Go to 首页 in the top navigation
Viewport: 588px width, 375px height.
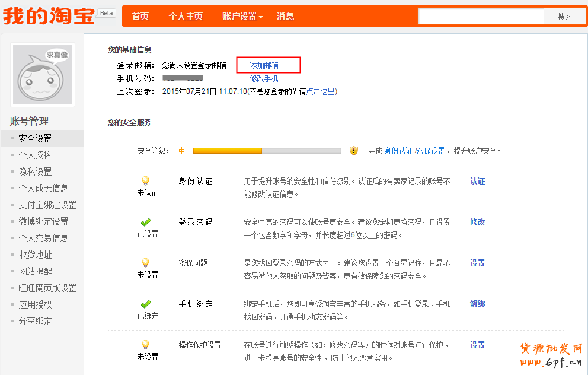coord(140,17)
